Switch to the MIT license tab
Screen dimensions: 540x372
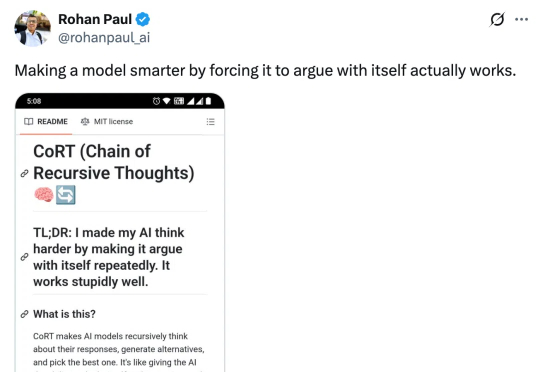(107, 122)
